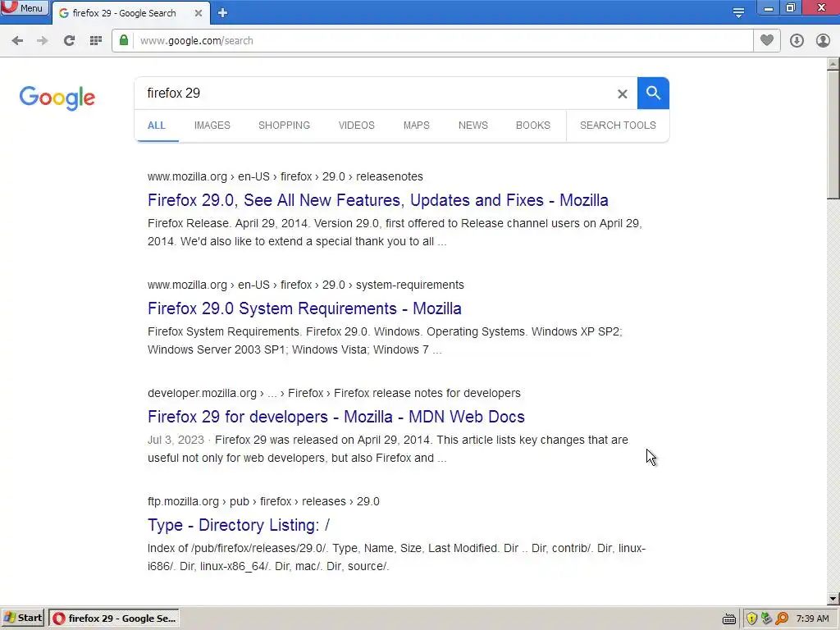Open a new tab with plus button
840x630 pixels.
223,13
